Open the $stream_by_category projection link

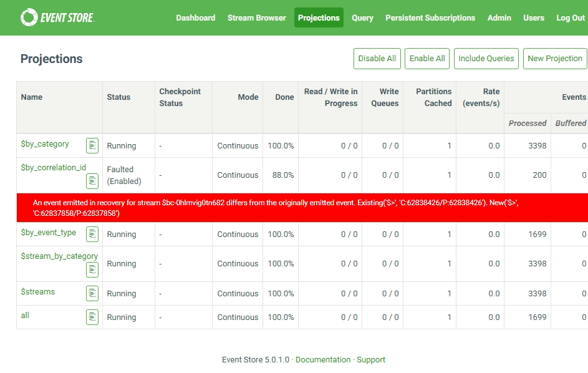59,256
